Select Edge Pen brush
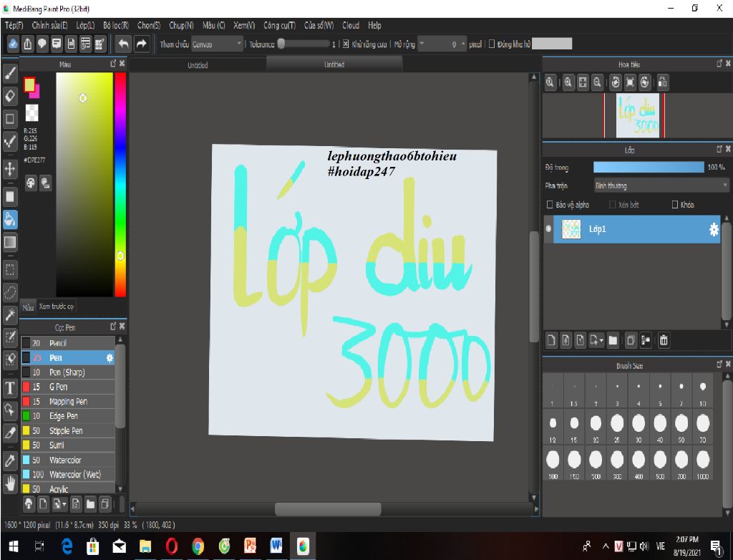733x560 pixels. pyautogui.click(x=68, y=416)
